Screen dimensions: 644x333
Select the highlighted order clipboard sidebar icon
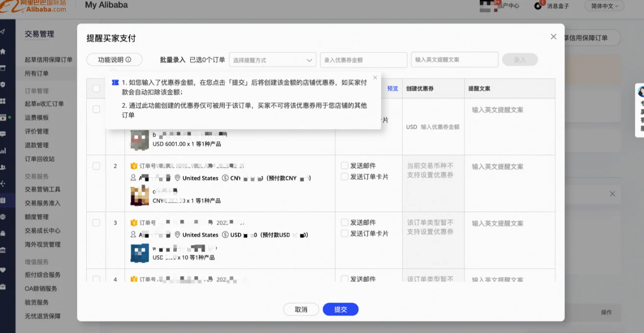[x=3, y=200]
